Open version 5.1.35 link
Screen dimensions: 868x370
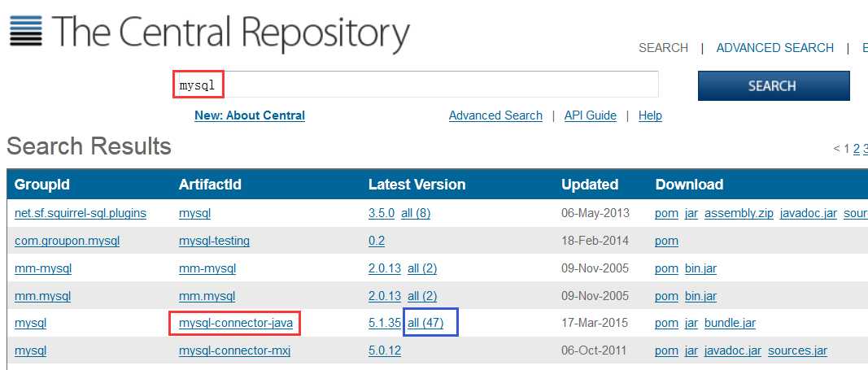385,323
